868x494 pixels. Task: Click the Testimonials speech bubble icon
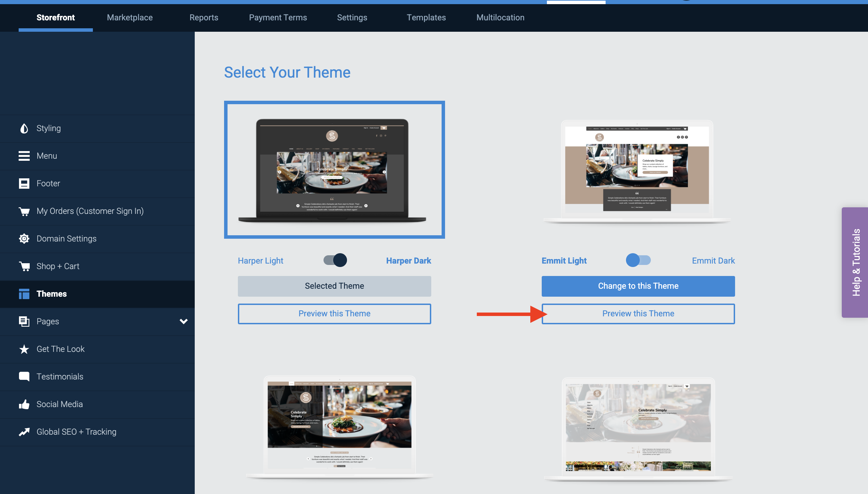(24, 376)
